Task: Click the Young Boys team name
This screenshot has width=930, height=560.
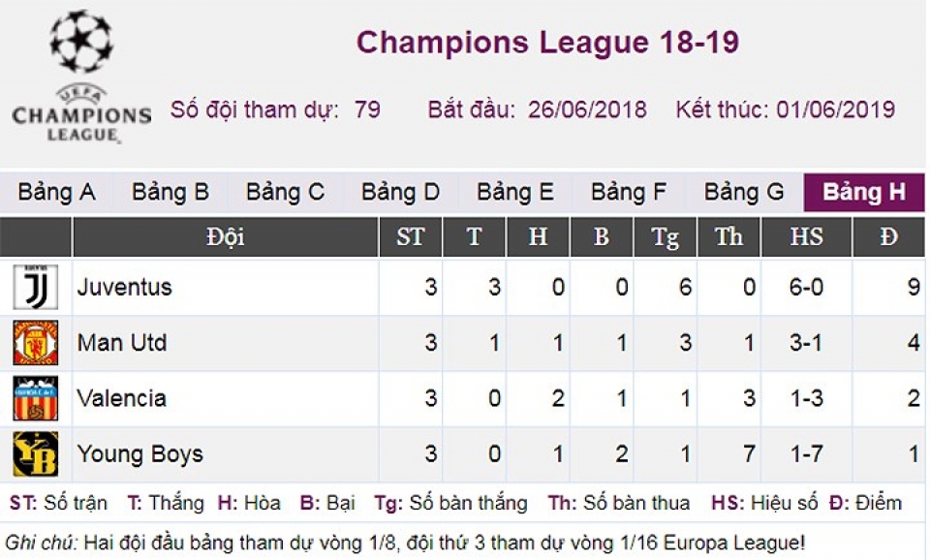Action: [139, 453]
